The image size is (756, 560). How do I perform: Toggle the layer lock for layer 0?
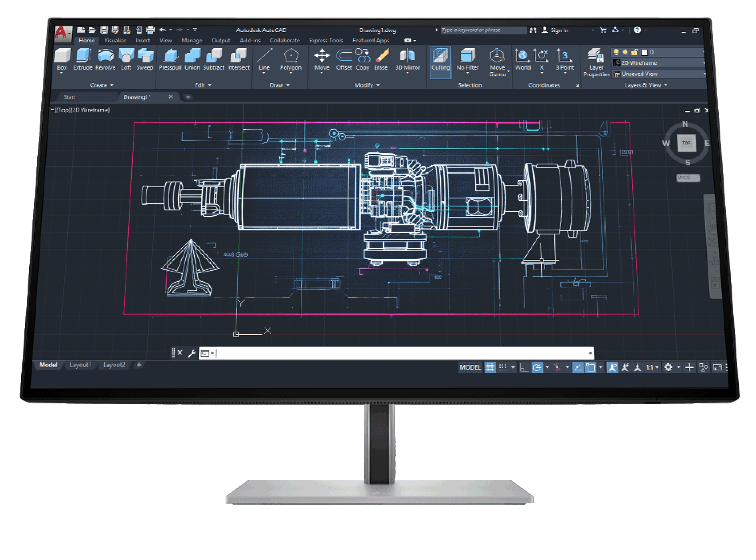click(x=634, y=52)
